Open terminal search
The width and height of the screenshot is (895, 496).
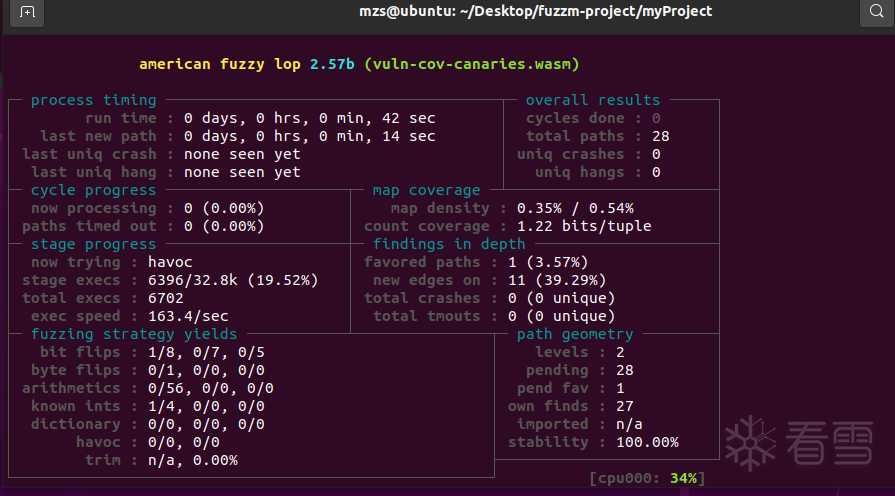coord(876,11)
